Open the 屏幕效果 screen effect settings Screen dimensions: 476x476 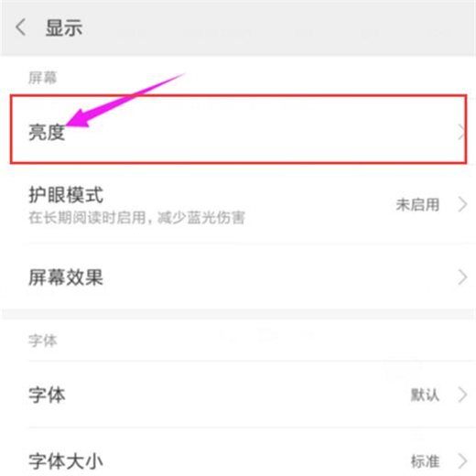(x=238, y=277)
